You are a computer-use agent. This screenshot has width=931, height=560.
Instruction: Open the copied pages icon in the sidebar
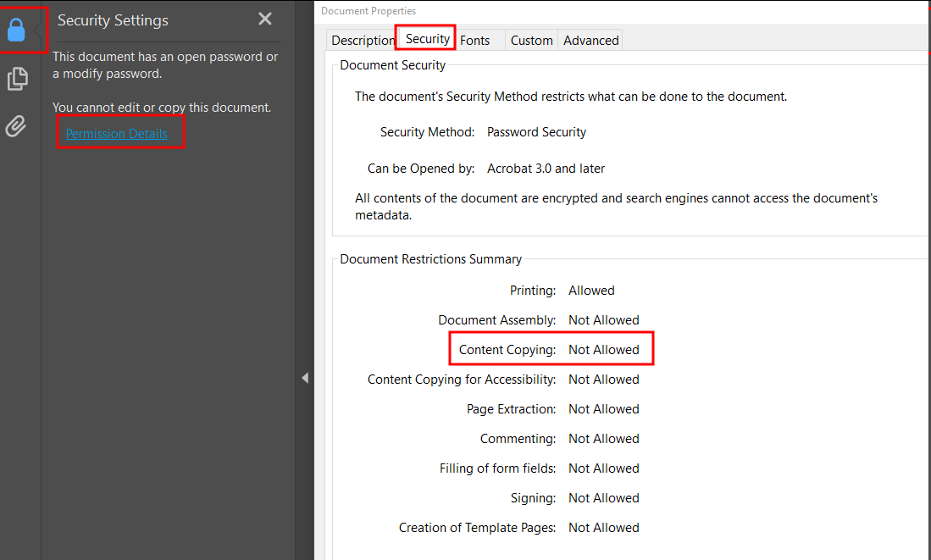pos(19,78)
